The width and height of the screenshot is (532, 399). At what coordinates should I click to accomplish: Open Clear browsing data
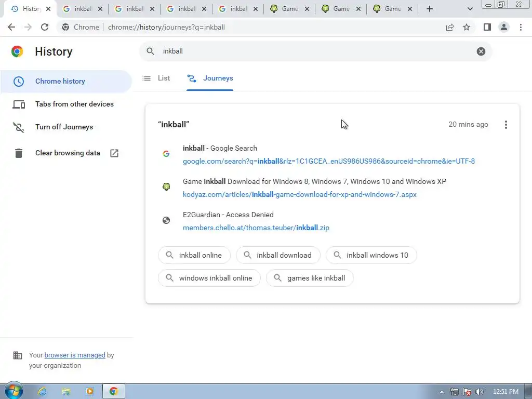pyautogui.click(x=66, y=153)
